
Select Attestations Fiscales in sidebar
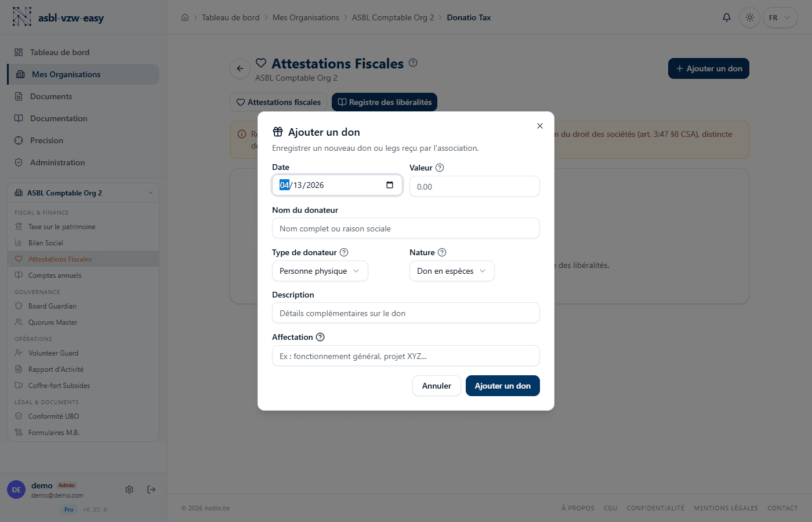[83, 259]
